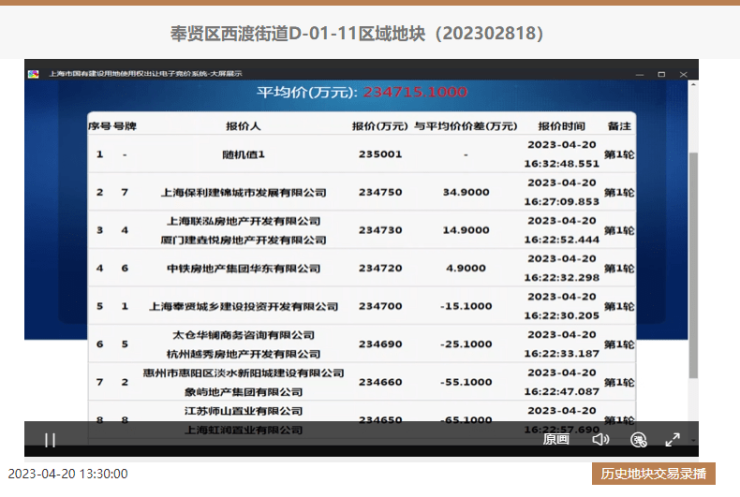Mute the video with speaker icon
740x497 pixels.
[601, 440]
